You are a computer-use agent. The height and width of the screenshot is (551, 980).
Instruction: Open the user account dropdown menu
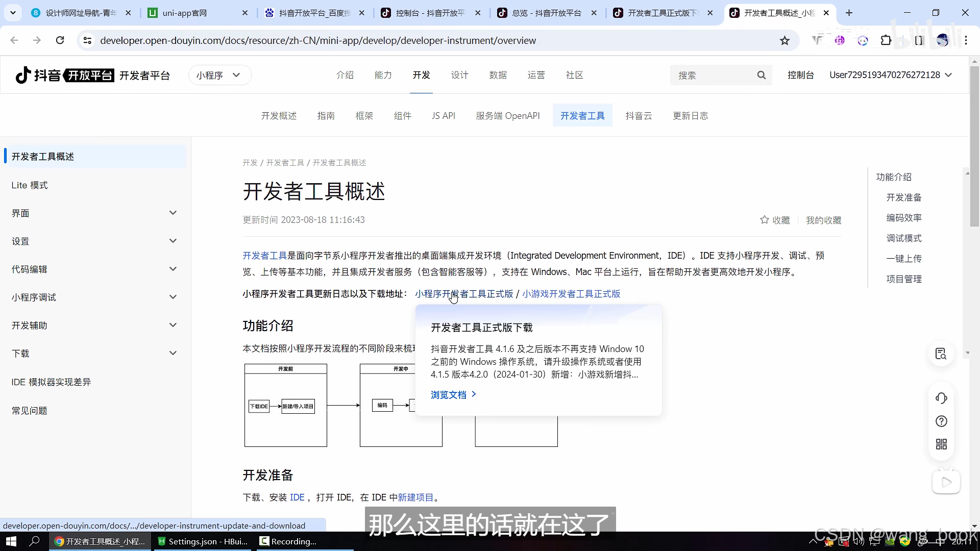point(891,75)
